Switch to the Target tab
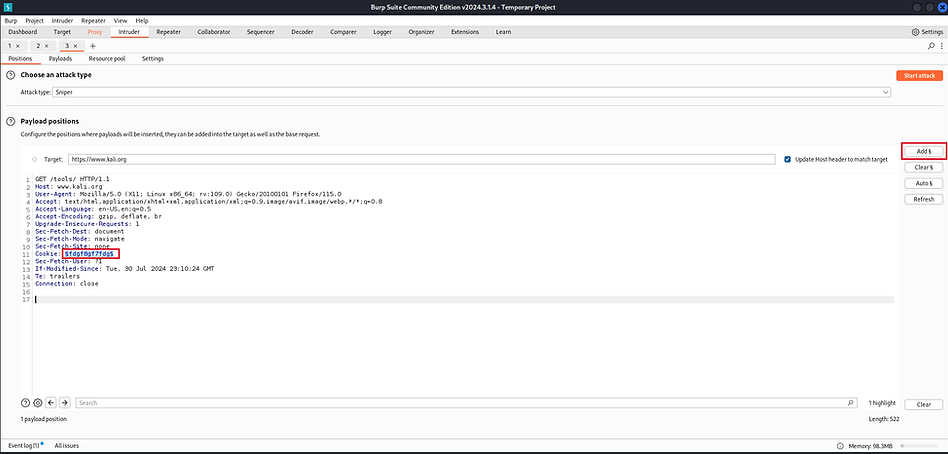This screenshot has width=948, height=454. (x=62, y=32)
